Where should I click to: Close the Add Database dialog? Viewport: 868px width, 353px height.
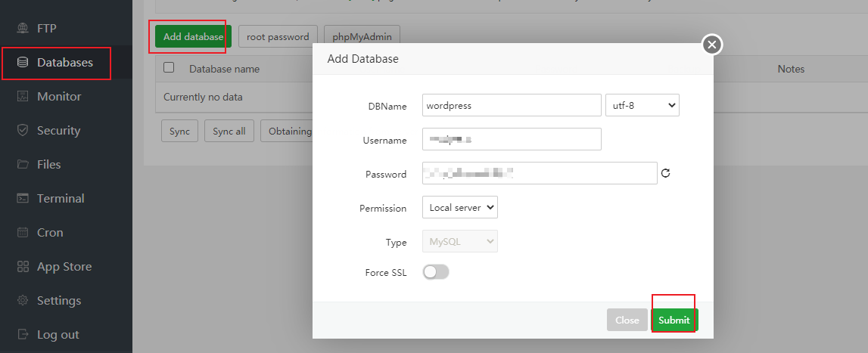click(x=711, y=45)
